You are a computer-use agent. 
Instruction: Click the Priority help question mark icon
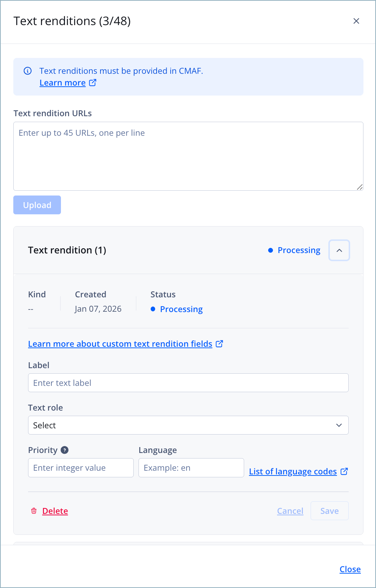point(65,450)
